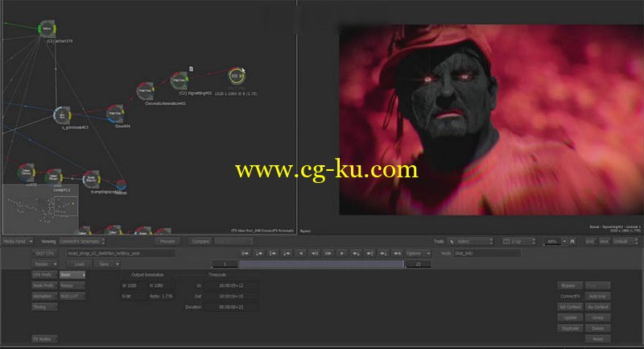Screen dimensions: 644x349
Task: Open the Media Panel dropdown
Action: (x=18, y=241)
